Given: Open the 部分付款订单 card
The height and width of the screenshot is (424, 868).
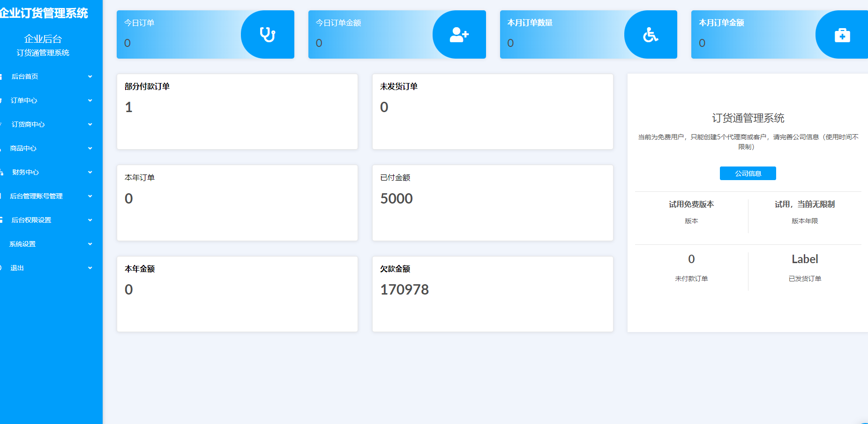Looking at the screenshot, I should pos(237,112).
